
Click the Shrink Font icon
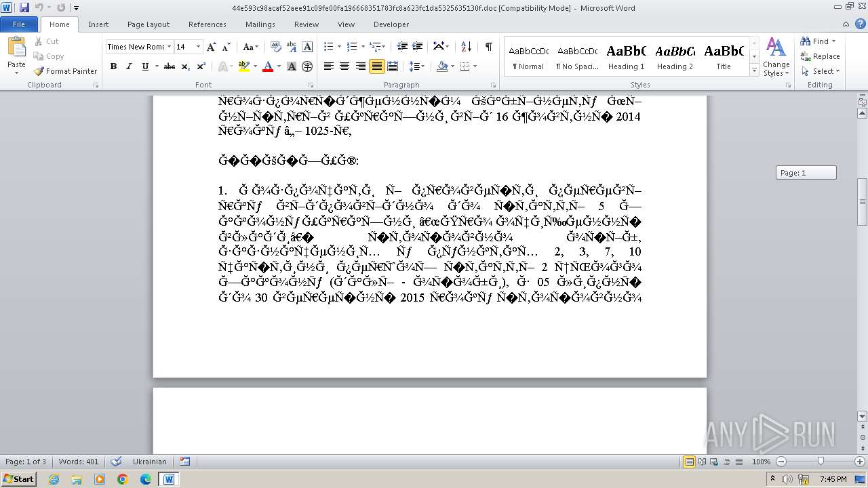[x=225, y=47]
